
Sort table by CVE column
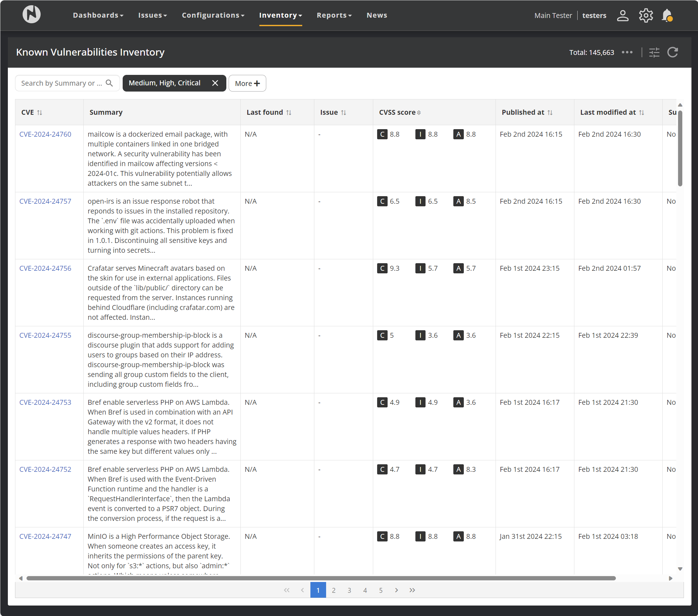coord(40,112)
